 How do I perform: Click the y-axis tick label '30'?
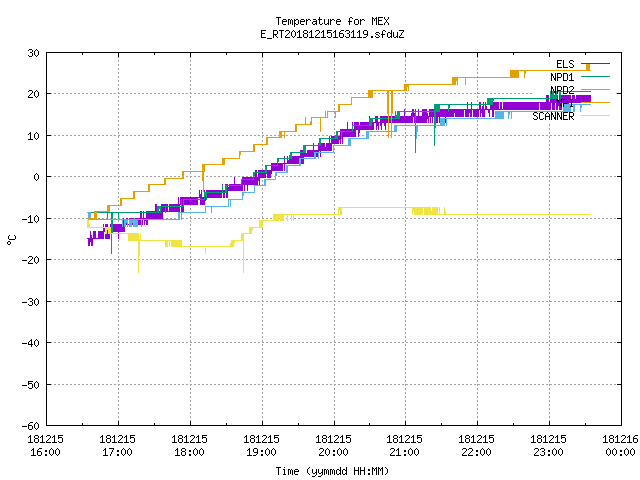(34, 53)
